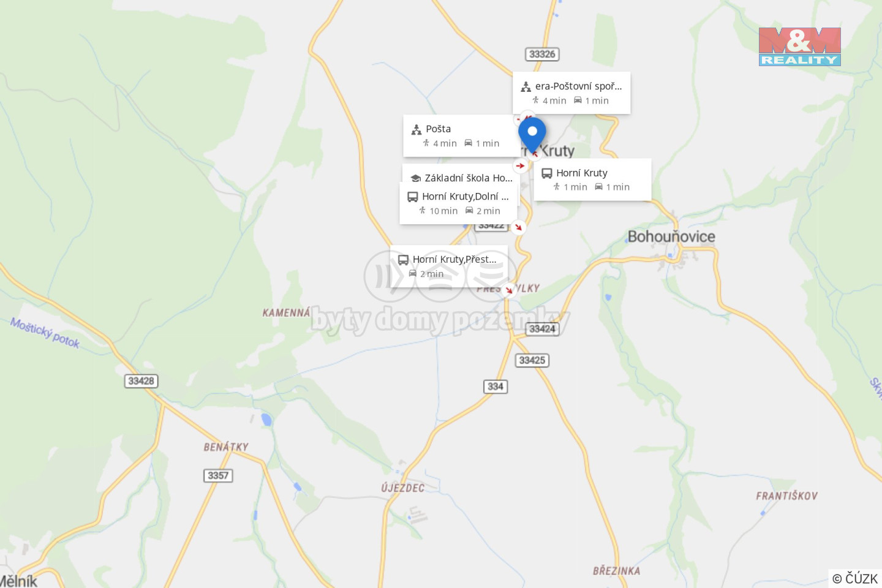Viewport: 882px width, 588px height.
Task: Click the road 33428 shield
Action: [141, 381]
